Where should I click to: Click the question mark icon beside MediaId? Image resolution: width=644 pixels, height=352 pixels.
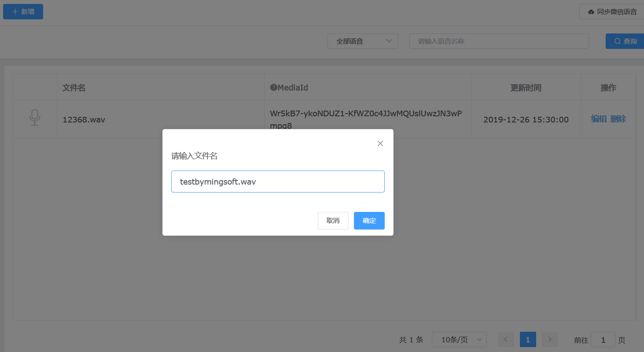[273, 88]
